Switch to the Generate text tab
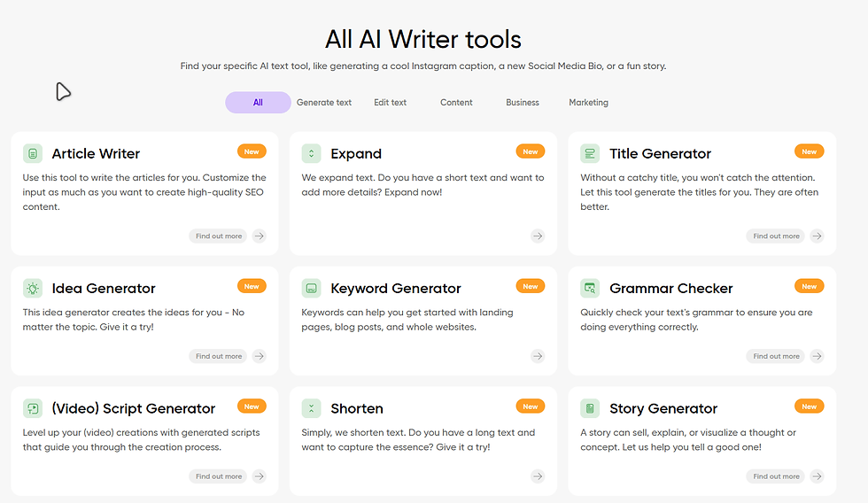 [324, 103]
